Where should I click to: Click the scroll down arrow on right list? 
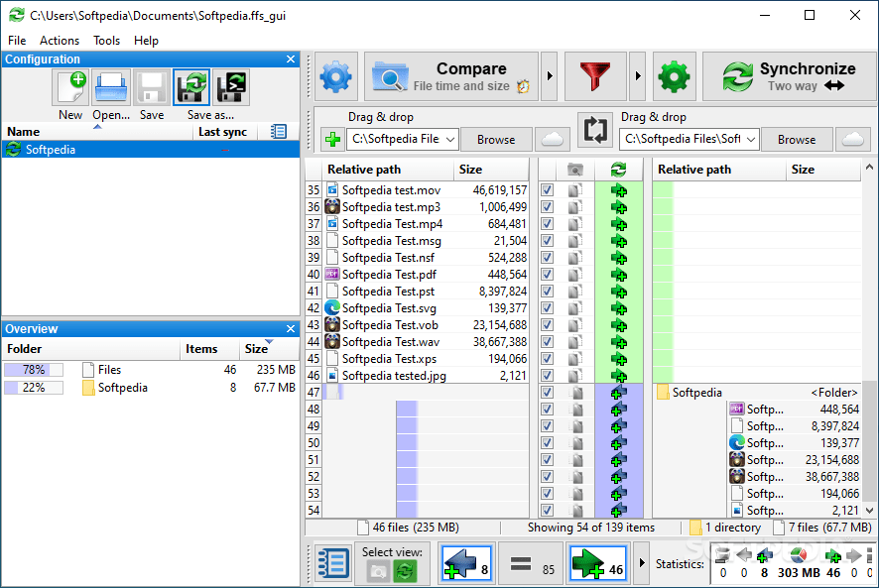point(869,511)
